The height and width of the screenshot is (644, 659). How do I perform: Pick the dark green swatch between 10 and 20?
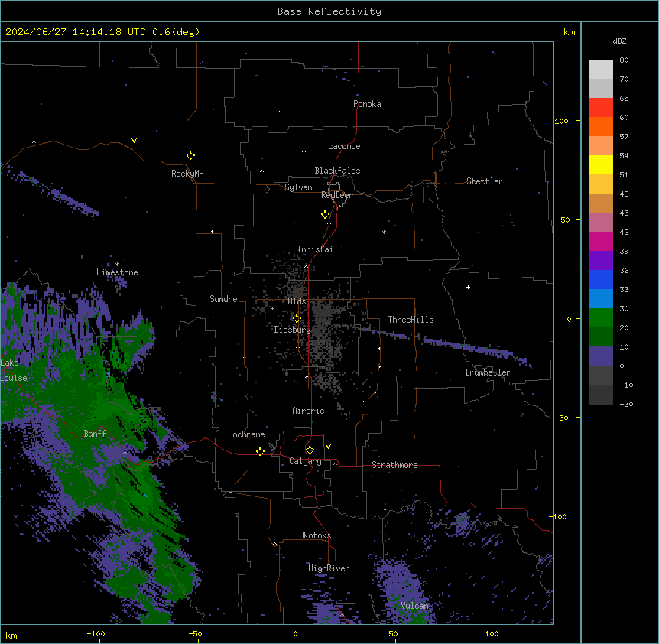pyautogui.click(x=601, y=337)
